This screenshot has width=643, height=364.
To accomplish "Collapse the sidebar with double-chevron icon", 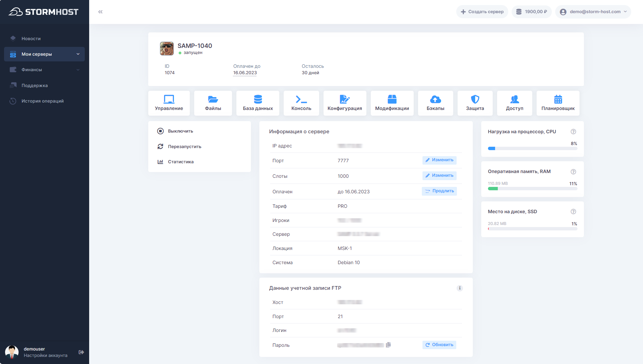I will pyautogui.click(x=100, y=12).
